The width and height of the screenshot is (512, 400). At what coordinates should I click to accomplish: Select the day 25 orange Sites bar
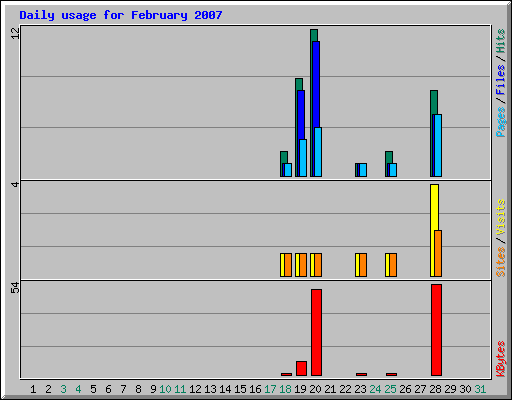[393, 265]
